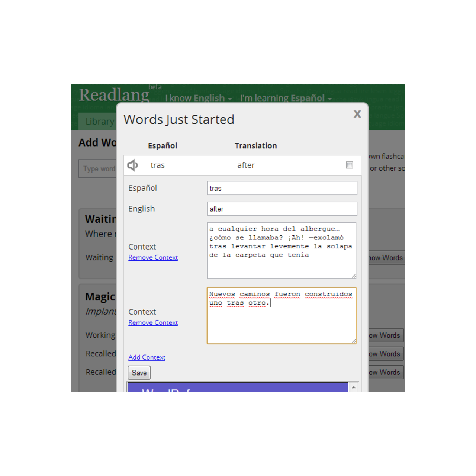The width and height of the screenshot is (476, 476).
Task: Edit the English translation field "after"
Action: click(282, 209)
